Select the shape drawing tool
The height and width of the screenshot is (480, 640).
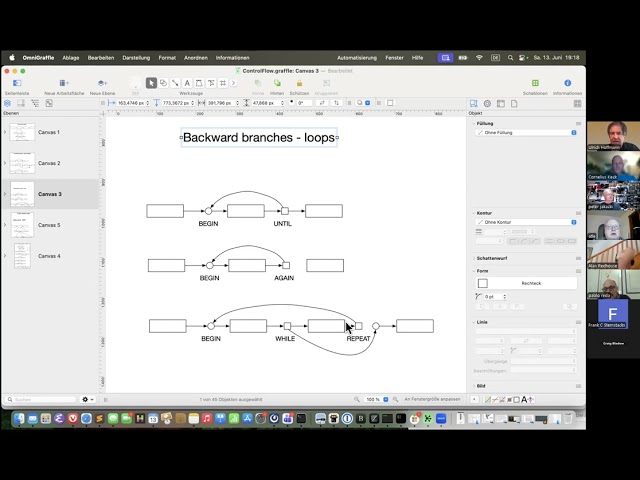pos(163,83)
